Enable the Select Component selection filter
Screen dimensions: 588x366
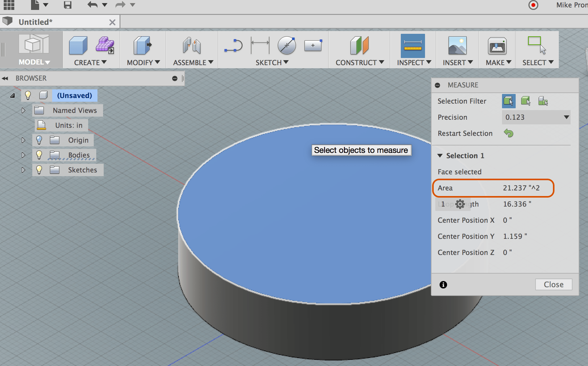pos(543,101)
